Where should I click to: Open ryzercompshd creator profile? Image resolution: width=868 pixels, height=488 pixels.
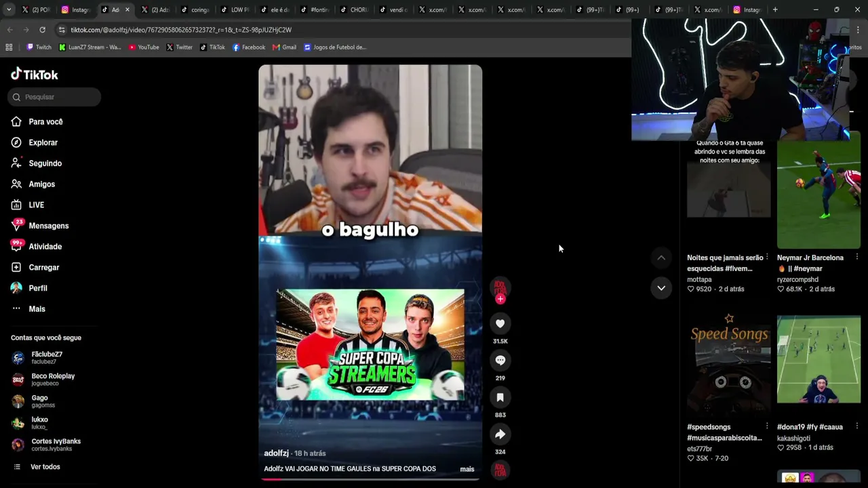pyautogui.click(x=797, y=279)
